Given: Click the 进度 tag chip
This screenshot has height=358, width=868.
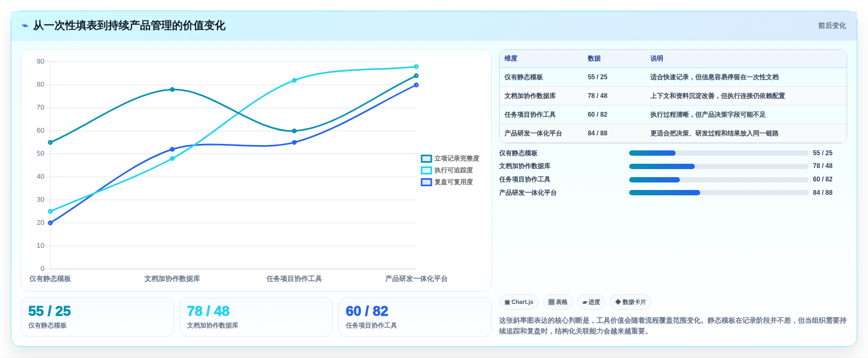Looking at the screenshot, I should 591,302.
